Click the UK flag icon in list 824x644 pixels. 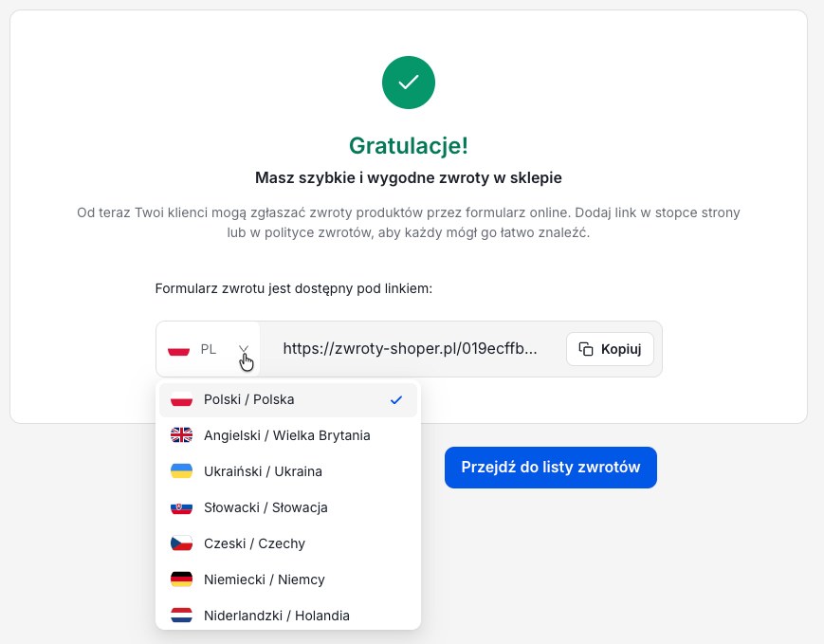tap(181, 435)
